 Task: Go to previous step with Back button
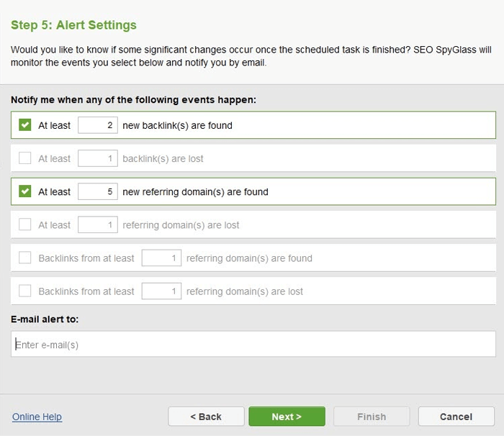206,417
